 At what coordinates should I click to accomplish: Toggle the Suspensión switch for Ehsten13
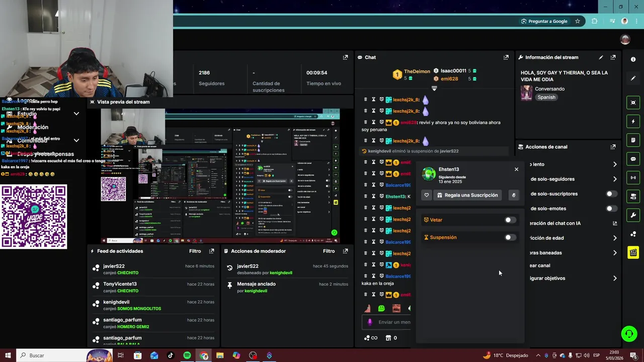point(510,237)
